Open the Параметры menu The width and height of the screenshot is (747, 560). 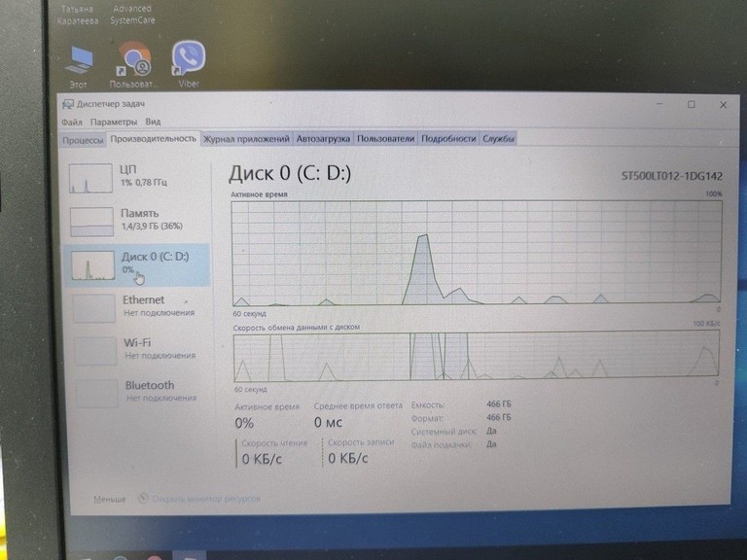pos(114,122)
